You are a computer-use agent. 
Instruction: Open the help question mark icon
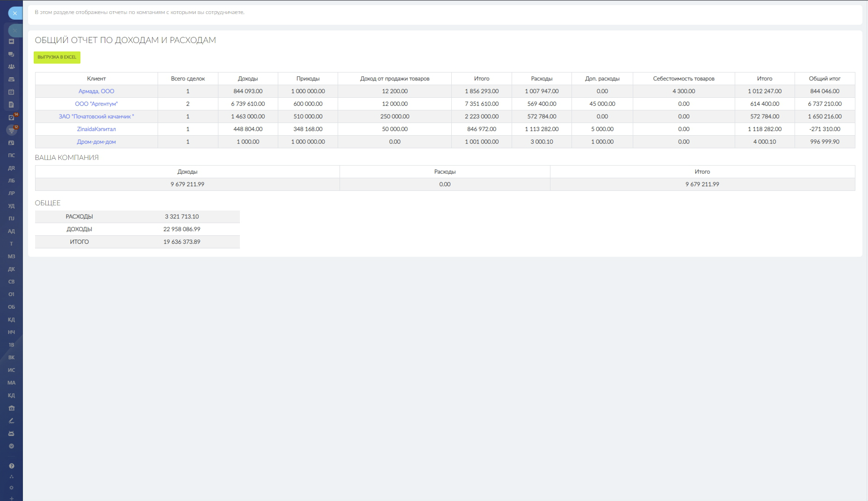pos(11,466)
